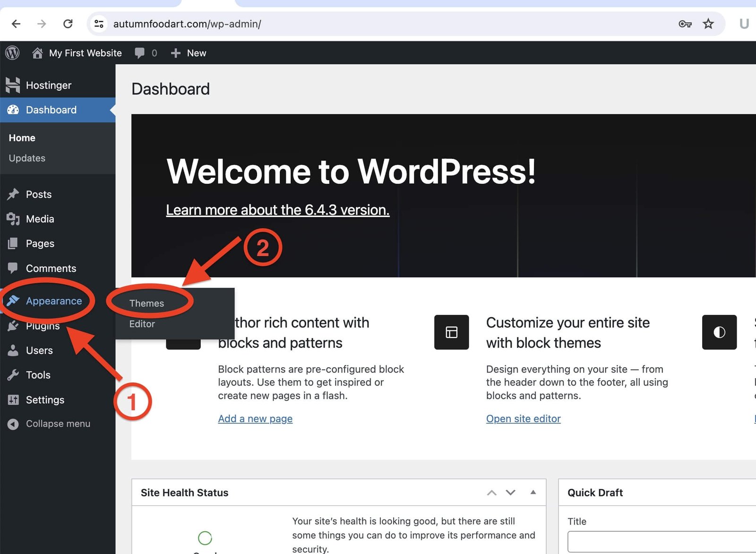
Task: Click the password key icon
Action: [x=685, y=24]
